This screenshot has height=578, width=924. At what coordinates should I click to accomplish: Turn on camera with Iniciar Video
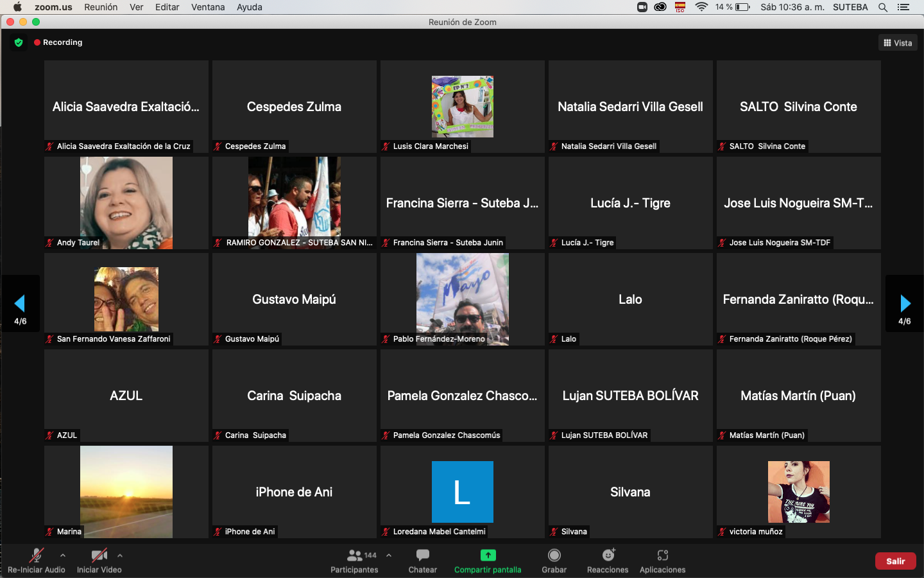click(99, 556)
